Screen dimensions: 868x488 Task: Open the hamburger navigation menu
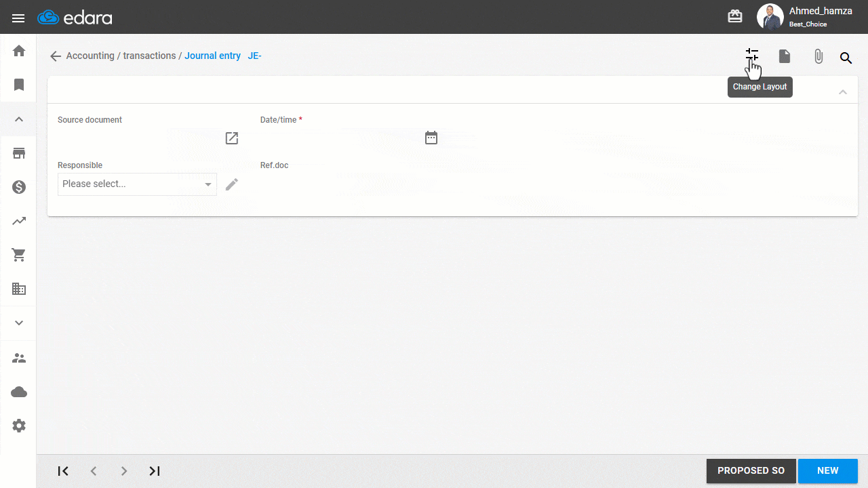tap(18, 18)
